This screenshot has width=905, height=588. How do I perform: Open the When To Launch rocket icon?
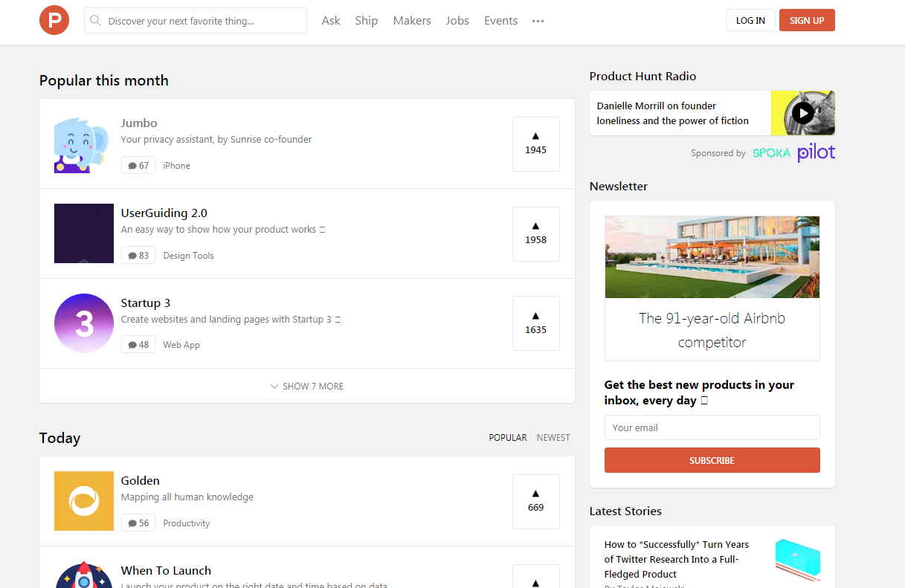(84, 575)
